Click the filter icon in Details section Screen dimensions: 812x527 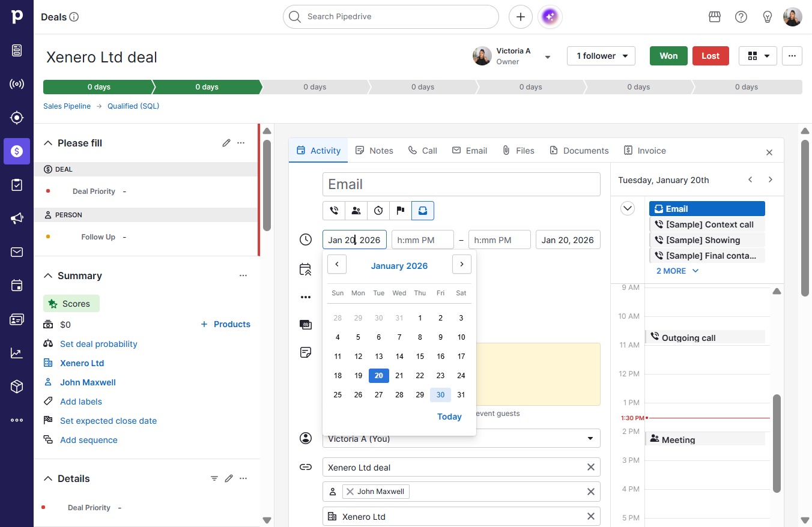(214, 478)
